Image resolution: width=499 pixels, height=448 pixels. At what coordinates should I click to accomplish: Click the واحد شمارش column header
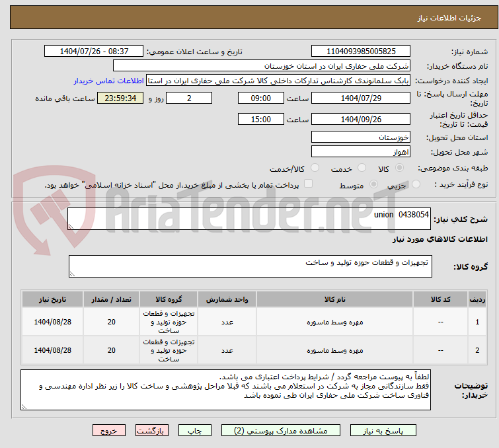point(227,299)
